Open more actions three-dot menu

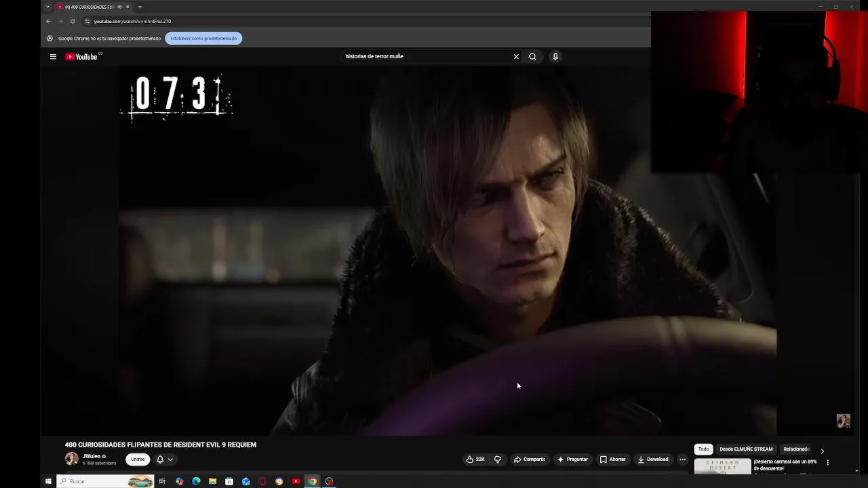[x=683, y=460]
